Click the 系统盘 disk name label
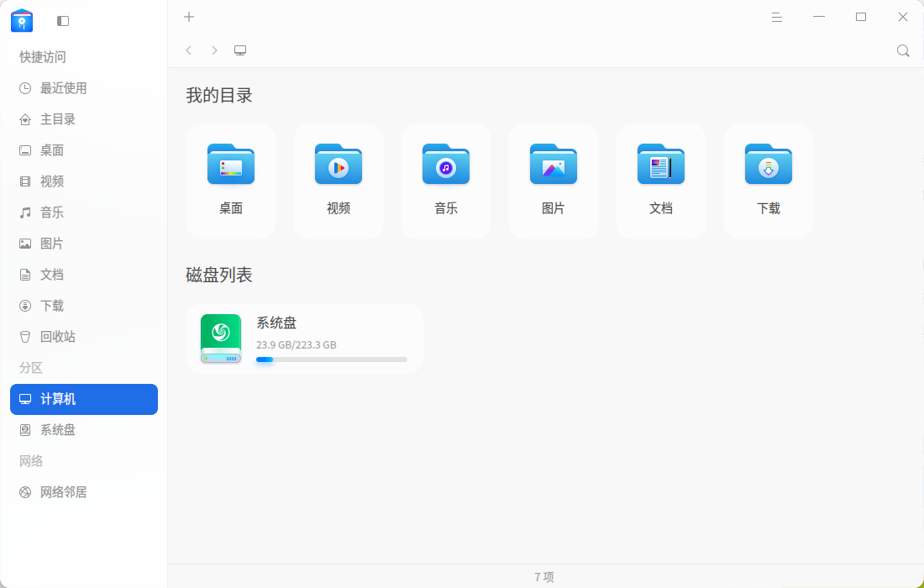Image resolution: width=924 pixels, height=588 pixels. point(276,323)
